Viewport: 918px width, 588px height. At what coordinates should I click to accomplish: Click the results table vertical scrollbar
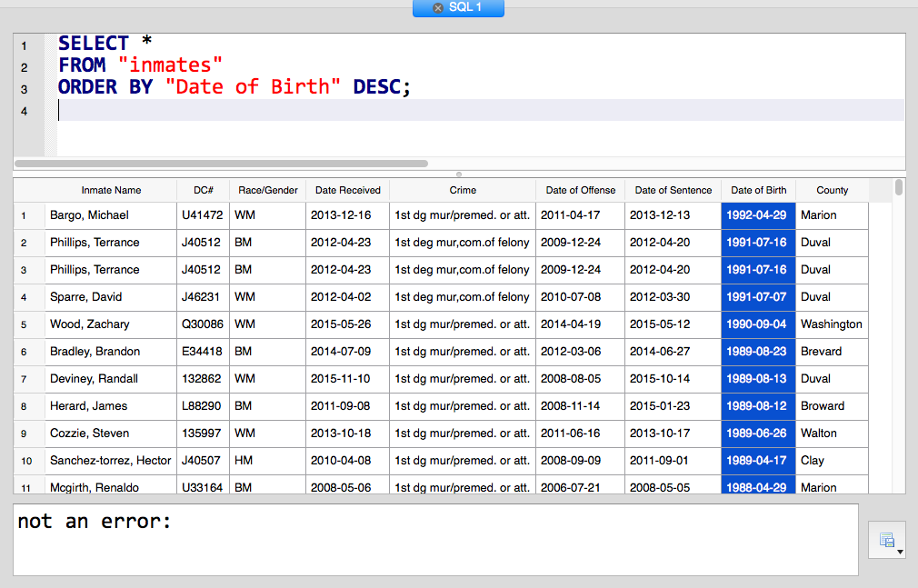[899, 187]
